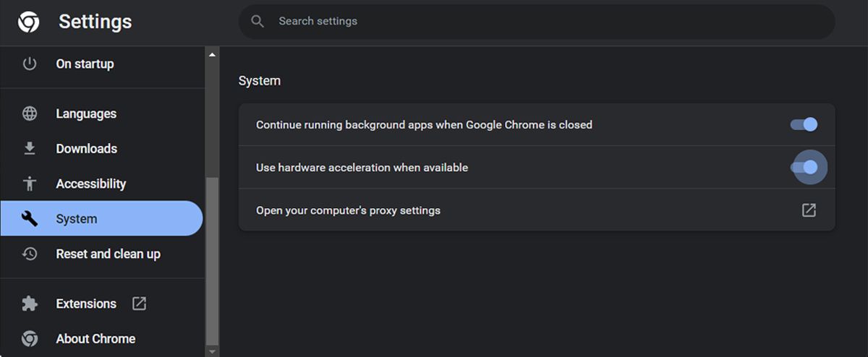Click the external-link icon next to Extensions
868x357 pixels.
[139, 304]
